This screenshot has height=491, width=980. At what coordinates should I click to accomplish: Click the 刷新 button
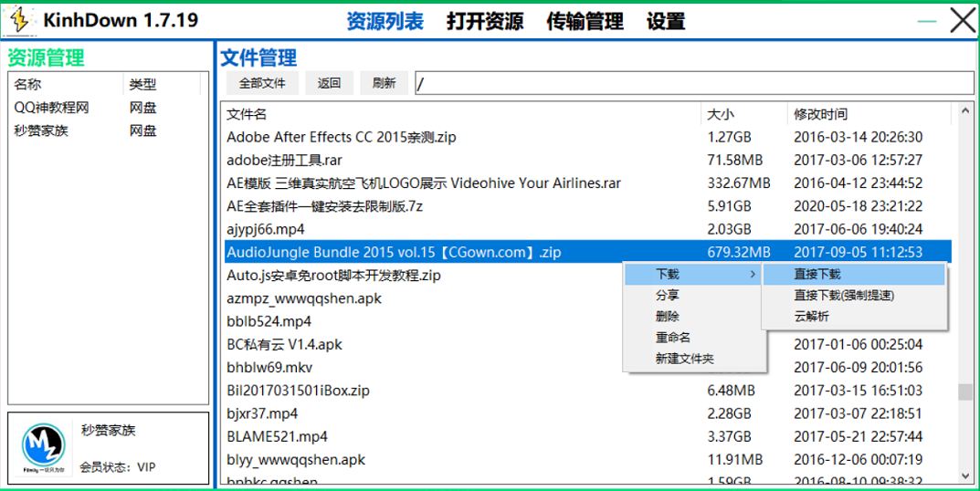tap(385, 83)
